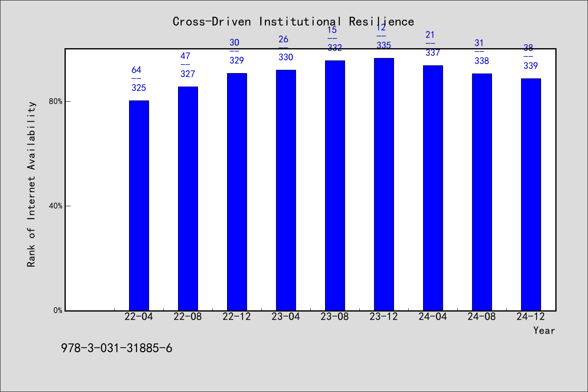Screen dimensions: 588x392
Task: Click the Year axis title
Action: pos(544,330)
